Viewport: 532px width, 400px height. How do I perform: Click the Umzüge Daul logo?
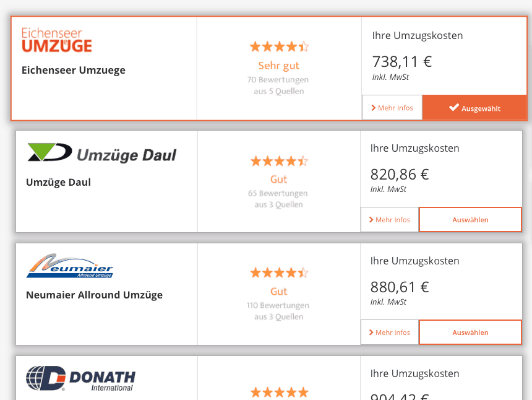point(101,153)
